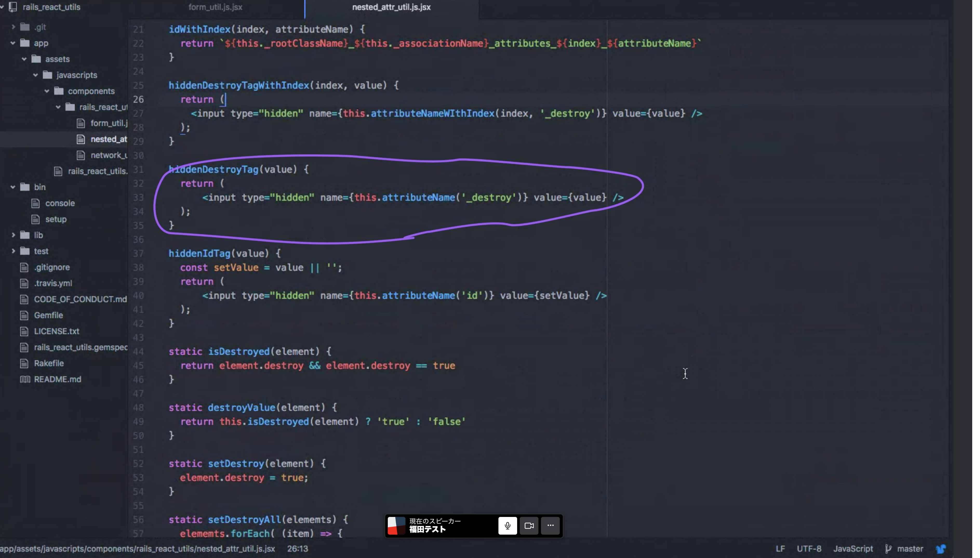The image size is (980, 558).
Task: Click the Gemfile file icon
Action: pyautogui.click(x=24, y=316)
